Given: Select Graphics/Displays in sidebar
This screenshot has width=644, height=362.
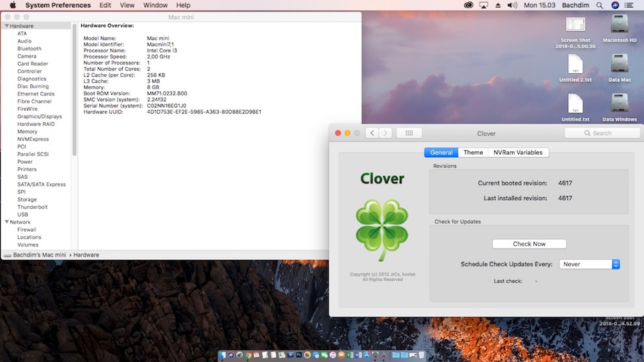Looking at the screenshot, I should 40,116.
